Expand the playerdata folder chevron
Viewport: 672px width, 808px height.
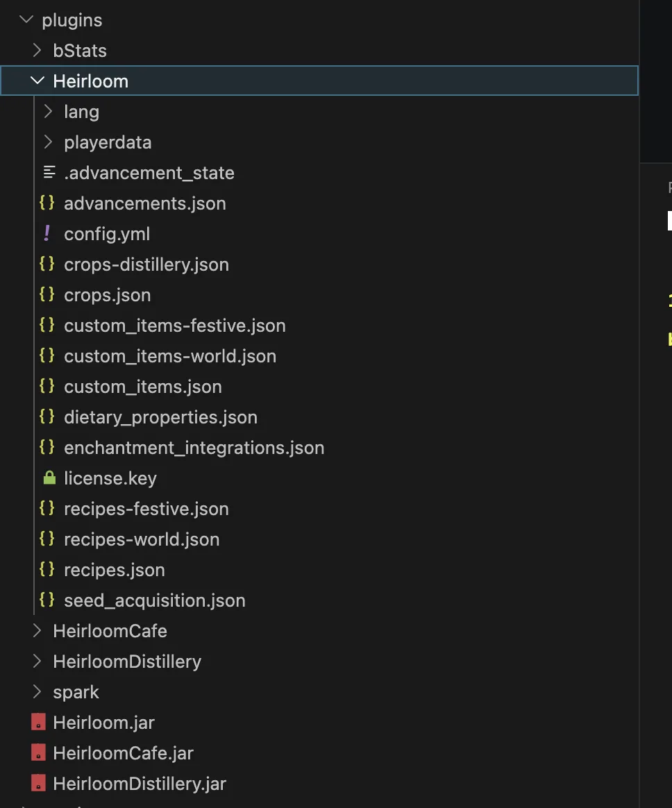pos(48,142)
